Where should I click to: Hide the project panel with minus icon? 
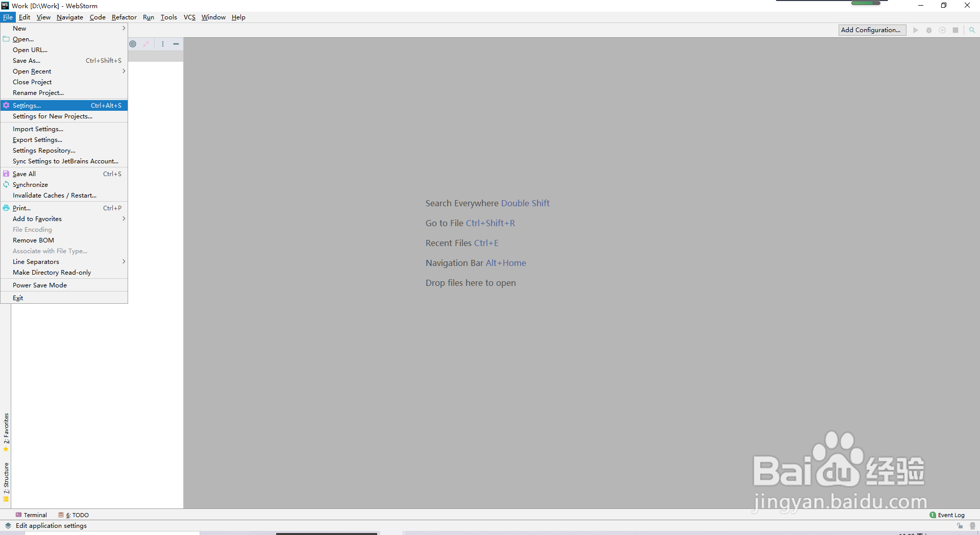pos(176,44)
